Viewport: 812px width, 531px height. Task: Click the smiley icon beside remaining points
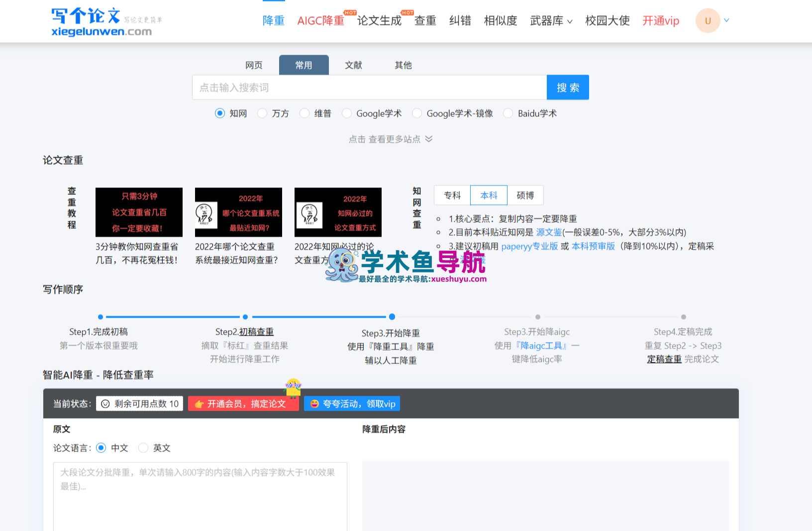(x=105, y=404)
